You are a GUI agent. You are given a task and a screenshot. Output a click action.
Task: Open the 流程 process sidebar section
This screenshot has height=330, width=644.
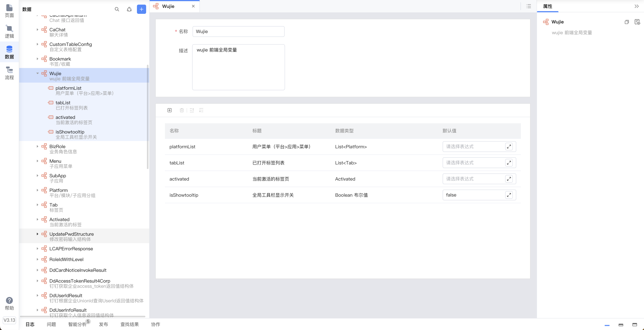pos(9,73)
